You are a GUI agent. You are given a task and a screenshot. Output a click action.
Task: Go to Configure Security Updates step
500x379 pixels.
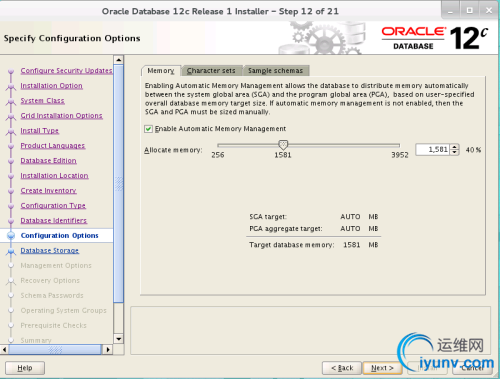(66, 71)
